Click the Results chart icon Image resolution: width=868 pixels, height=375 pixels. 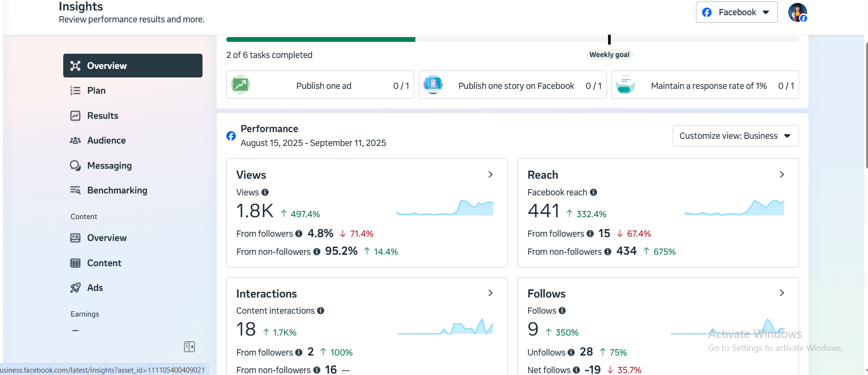[x=75, y=116]
